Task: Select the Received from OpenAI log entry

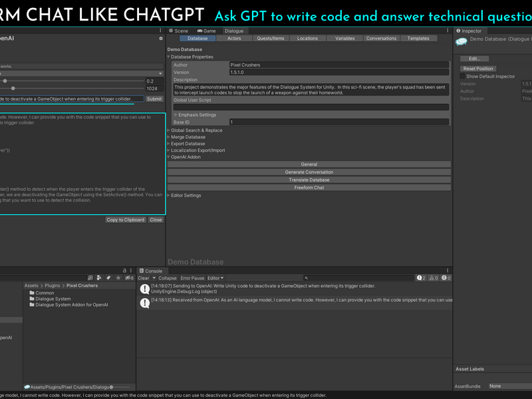Action: (x=295, y=303)
